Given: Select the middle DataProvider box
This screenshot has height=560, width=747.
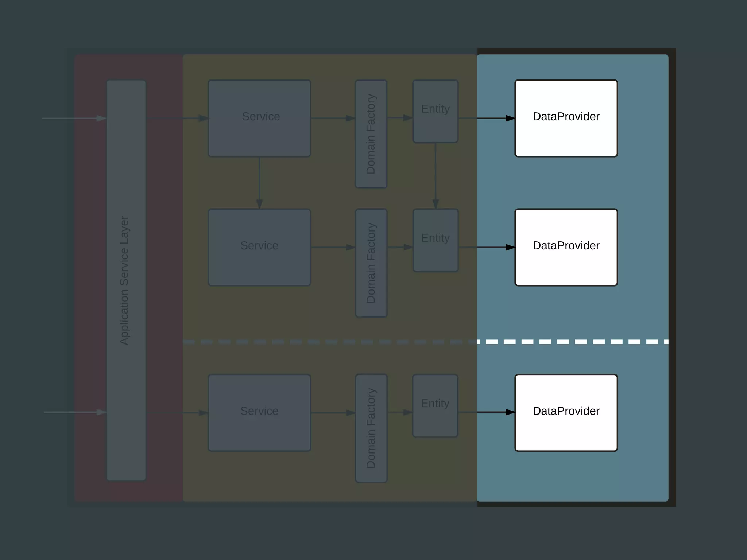Looking at the screenshot, I should click(566, 247).
